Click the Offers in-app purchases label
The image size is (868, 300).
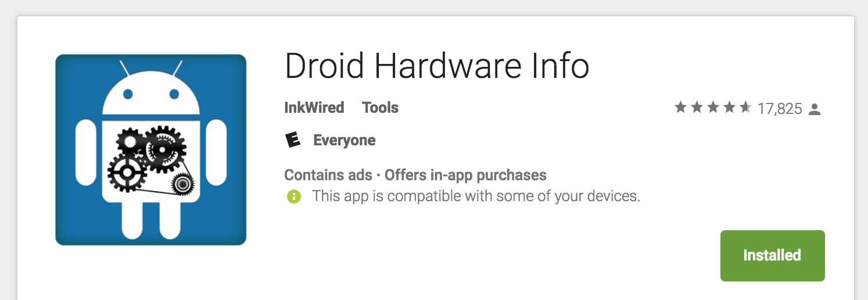pos(465,175)
